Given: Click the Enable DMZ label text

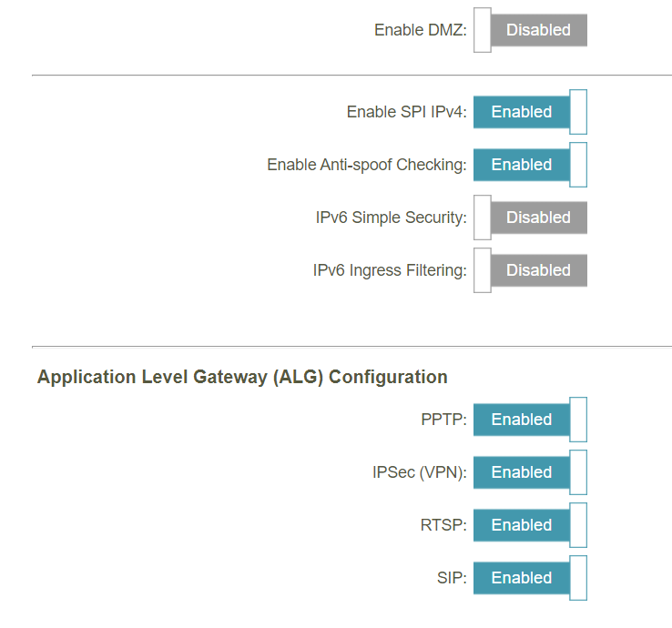Looking at the screenshot, I should (421, 30).
